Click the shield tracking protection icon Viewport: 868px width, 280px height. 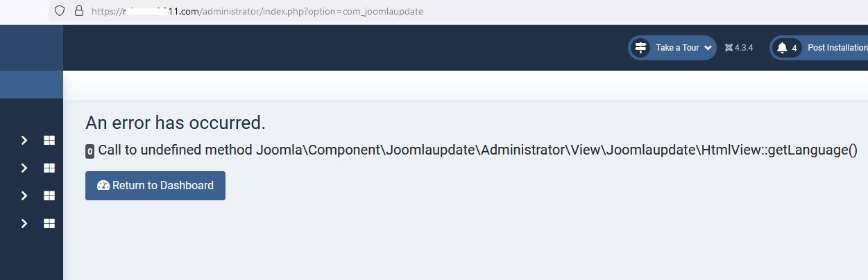(60, 11)
